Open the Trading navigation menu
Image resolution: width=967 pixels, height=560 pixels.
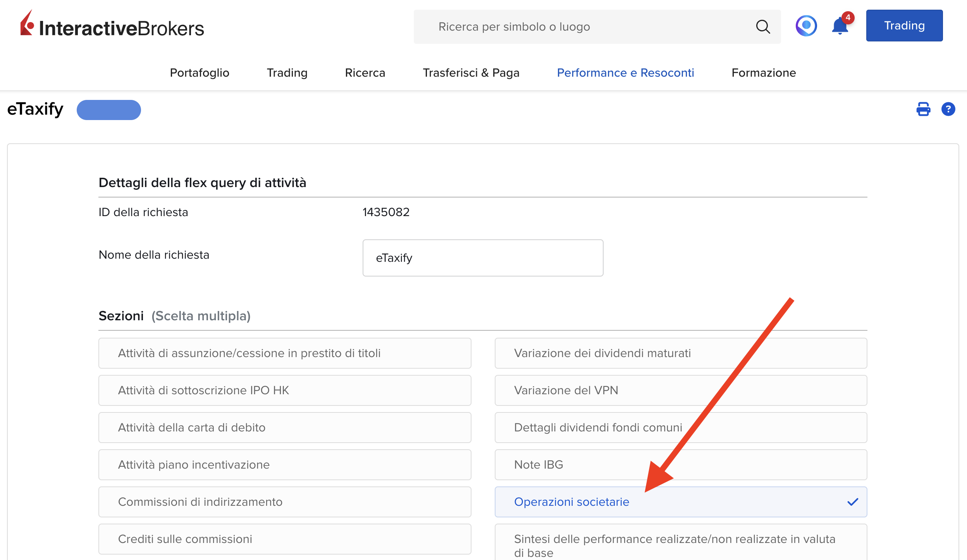(x=287, y=73)
